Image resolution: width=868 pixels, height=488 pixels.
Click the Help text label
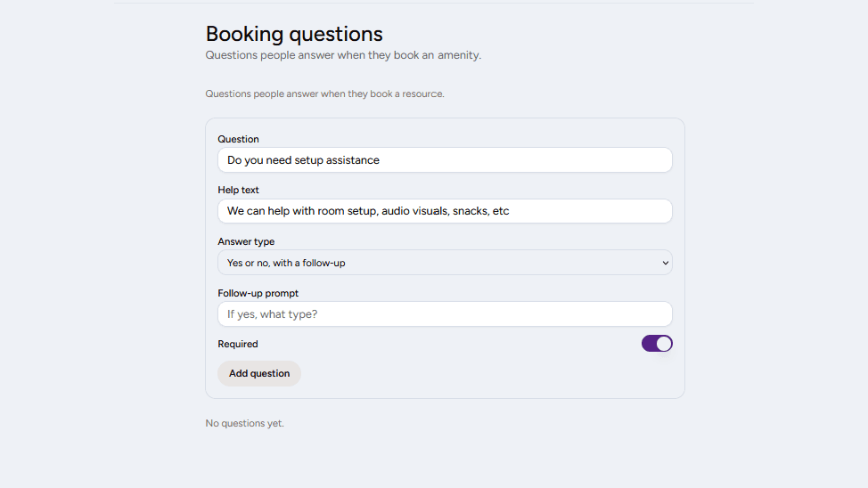238,190
